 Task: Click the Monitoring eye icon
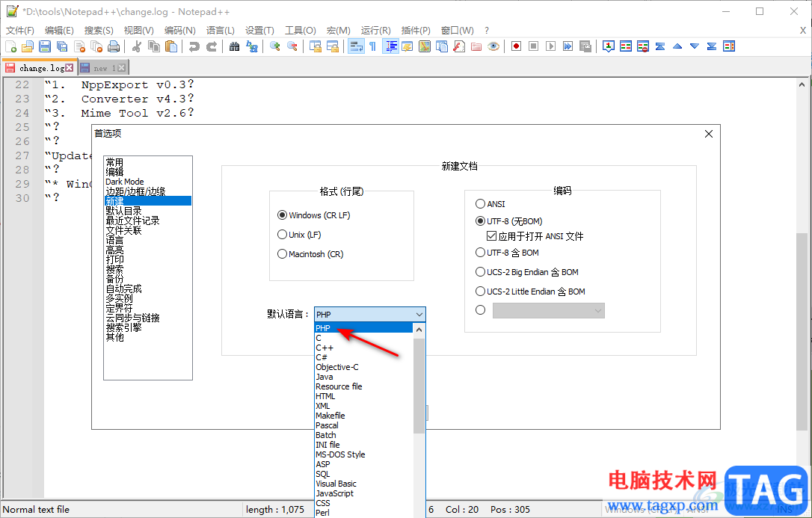493,46
